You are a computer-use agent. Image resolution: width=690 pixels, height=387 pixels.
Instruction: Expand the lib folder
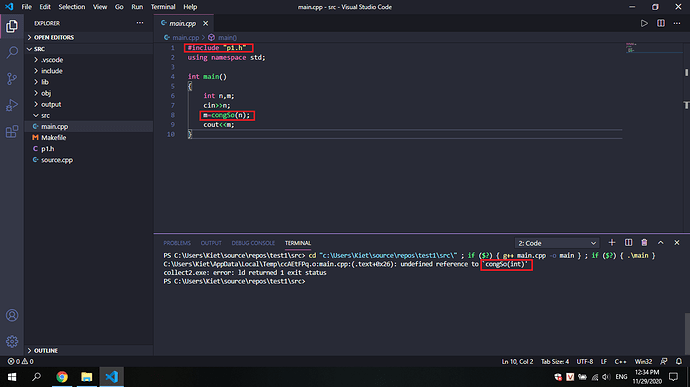point(89,82)
